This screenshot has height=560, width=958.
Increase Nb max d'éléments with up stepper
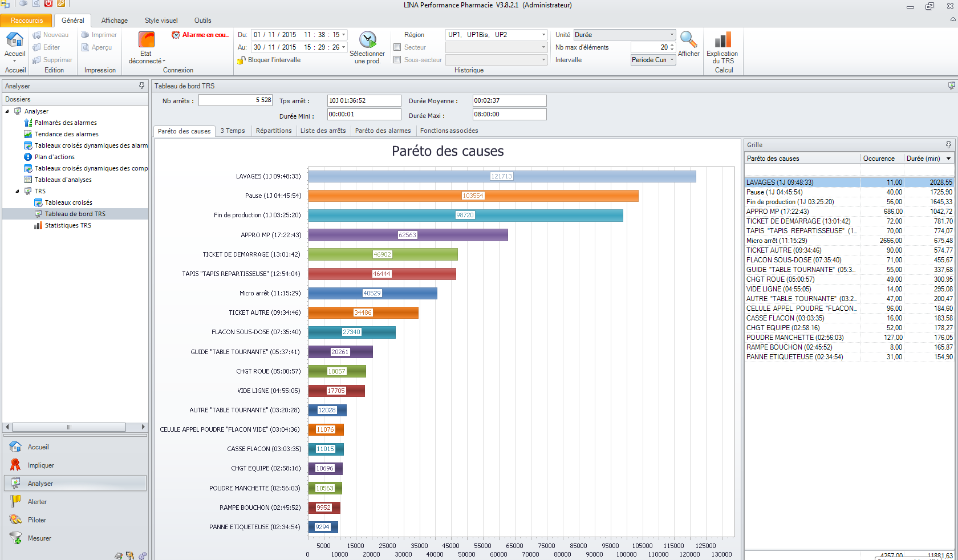tap(672, 45)
